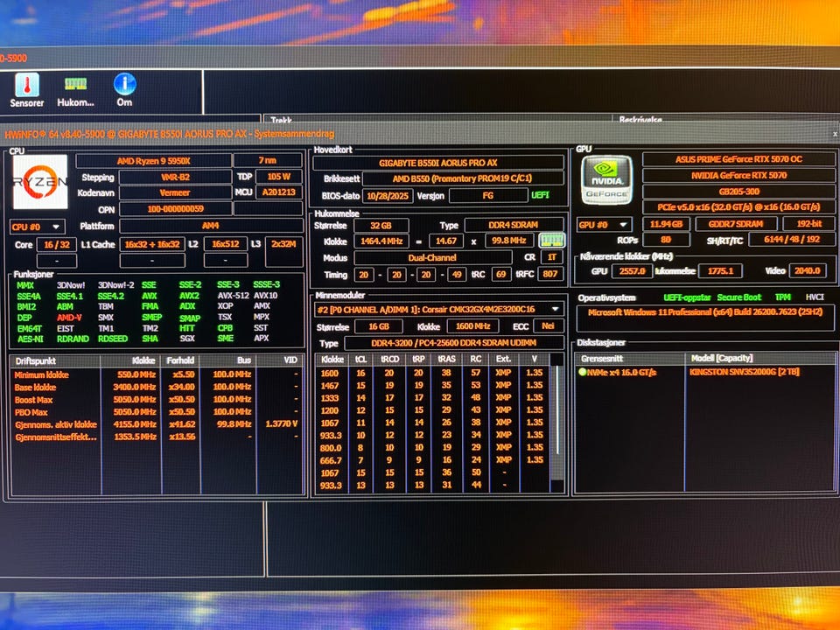The height and width of the screenshot is (630, 840).
Task: Open the Hukommelse memory icon in toolbar
Action: pyautogui.click(x=75, y=89)
